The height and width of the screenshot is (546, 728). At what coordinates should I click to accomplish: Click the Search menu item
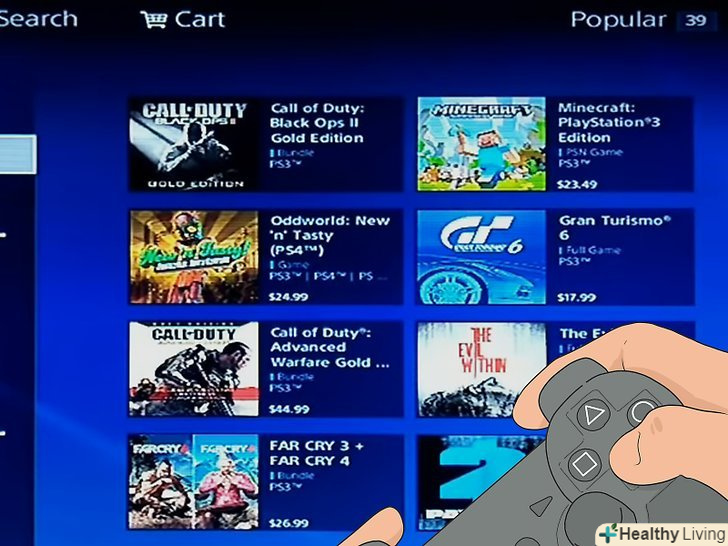pos(38,19)
